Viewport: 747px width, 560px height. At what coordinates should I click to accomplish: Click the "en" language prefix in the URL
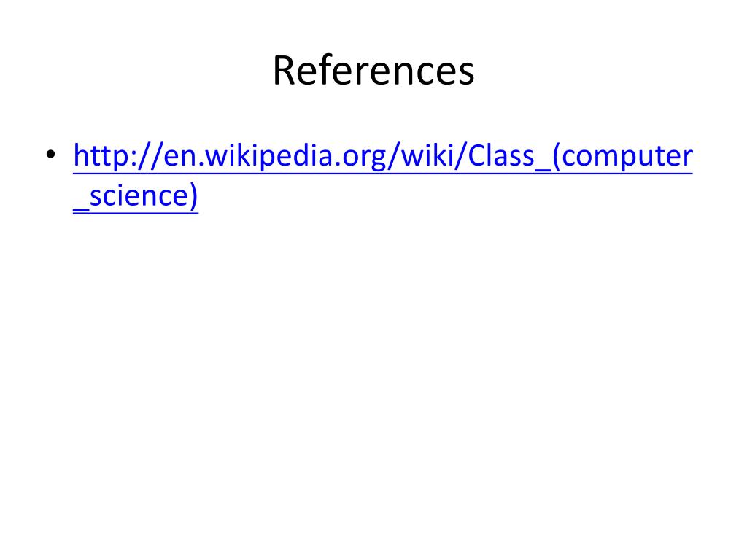pyautogui.click(x=179, y=158)
